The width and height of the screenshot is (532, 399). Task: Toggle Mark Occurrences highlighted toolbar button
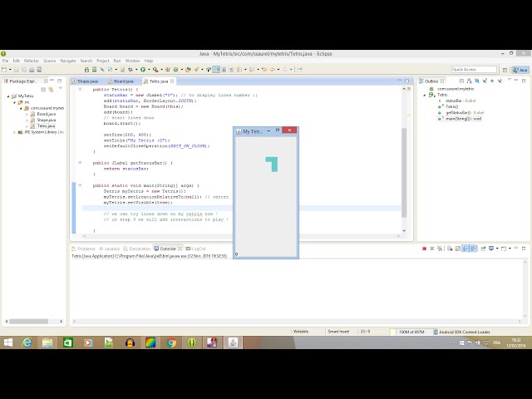(x=216, y=70)
